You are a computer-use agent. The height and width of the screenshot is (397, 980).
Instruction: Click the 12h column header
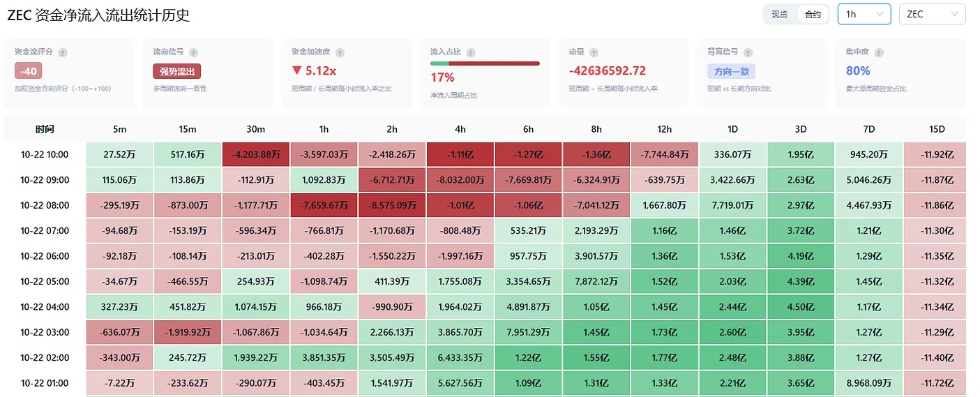(x=664, y=129)
